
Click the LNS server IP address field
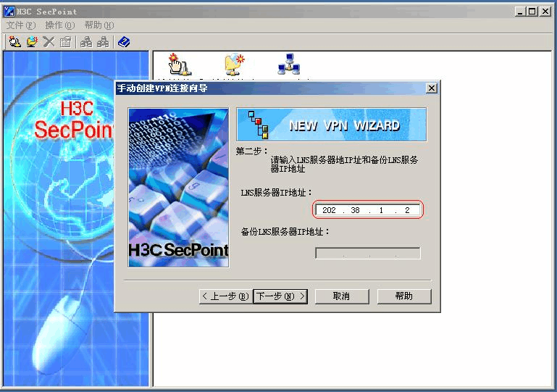coord(367,210)
